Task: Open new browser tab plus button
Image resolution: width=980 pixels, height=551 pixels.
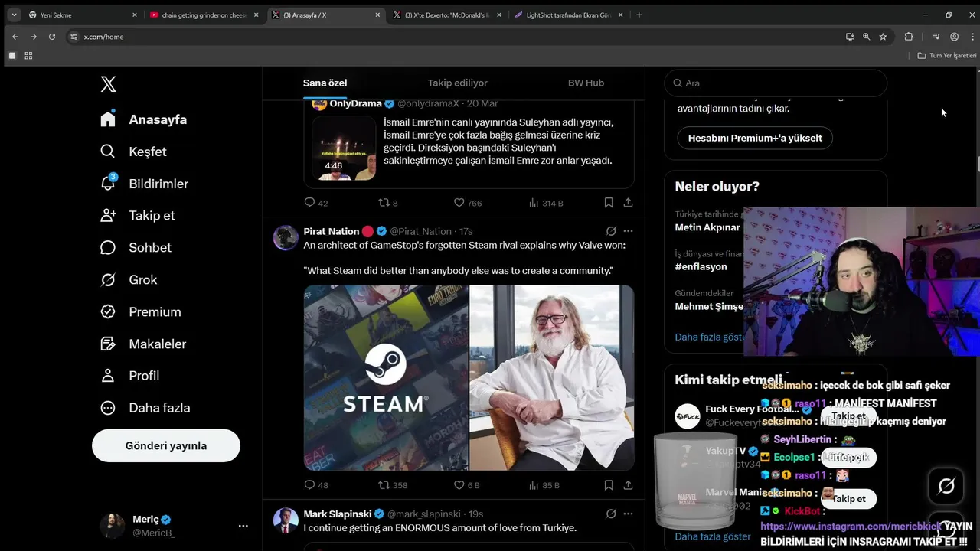Action: pyautogui.click(x=639, y=15)
